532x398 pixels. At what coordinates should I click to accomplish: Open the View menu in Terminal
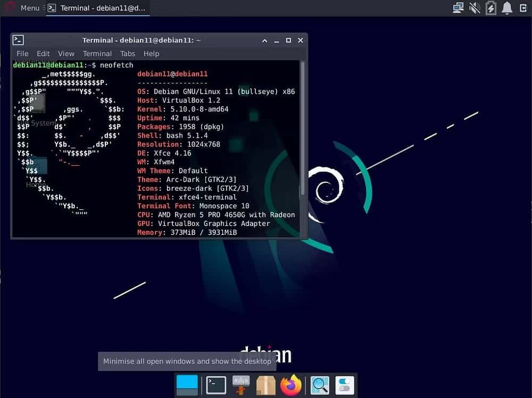click(x=66, y=54)
